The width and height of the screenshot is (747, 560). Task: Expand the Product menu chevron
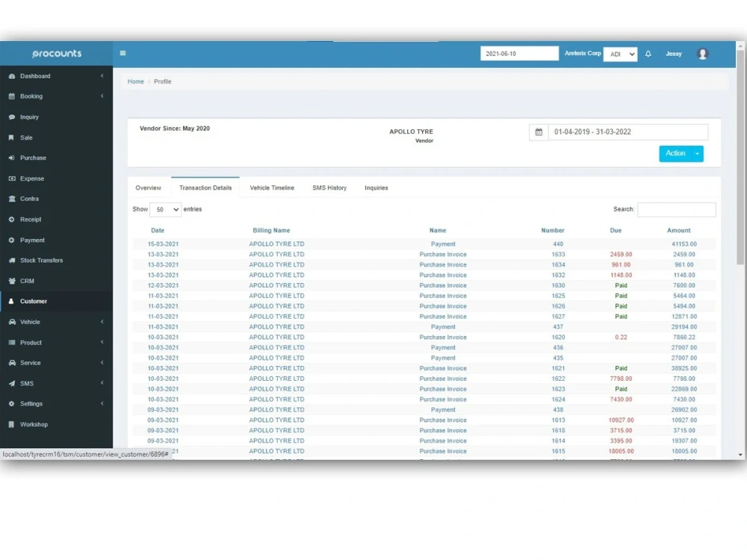pos(102,343)
